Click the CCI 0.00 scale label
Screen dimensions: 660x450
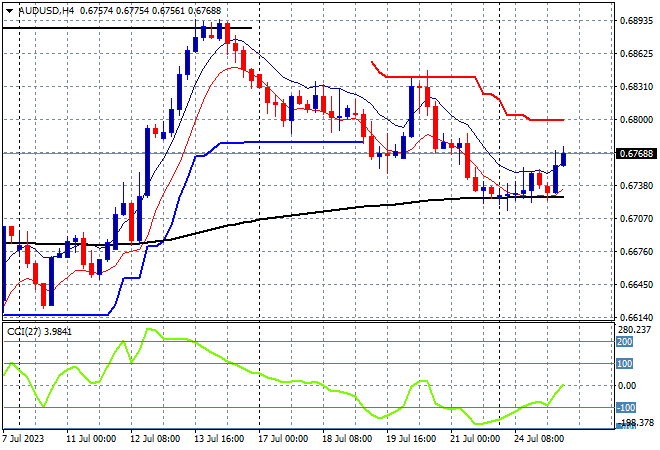point(627,386)
